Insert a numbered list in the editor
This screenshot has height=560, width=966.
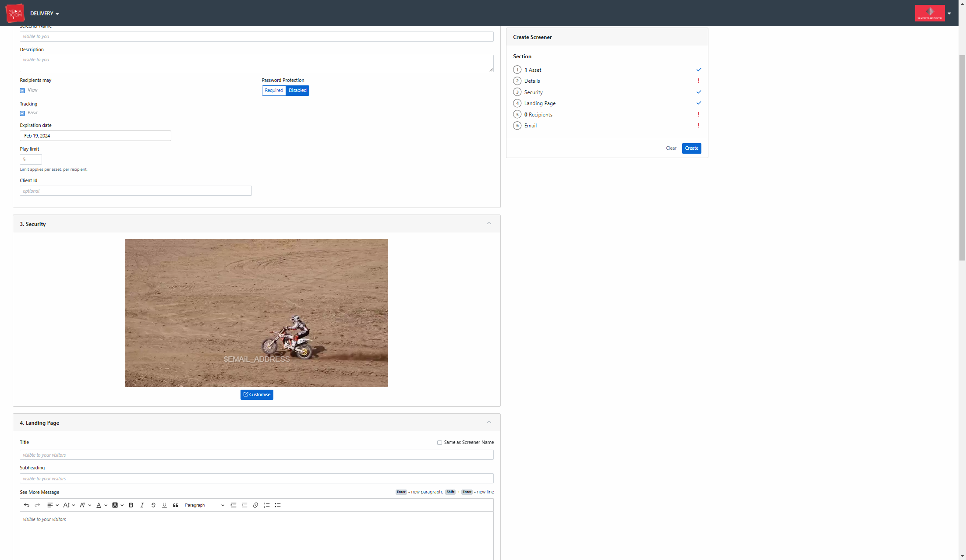click(x=266, y=505)
